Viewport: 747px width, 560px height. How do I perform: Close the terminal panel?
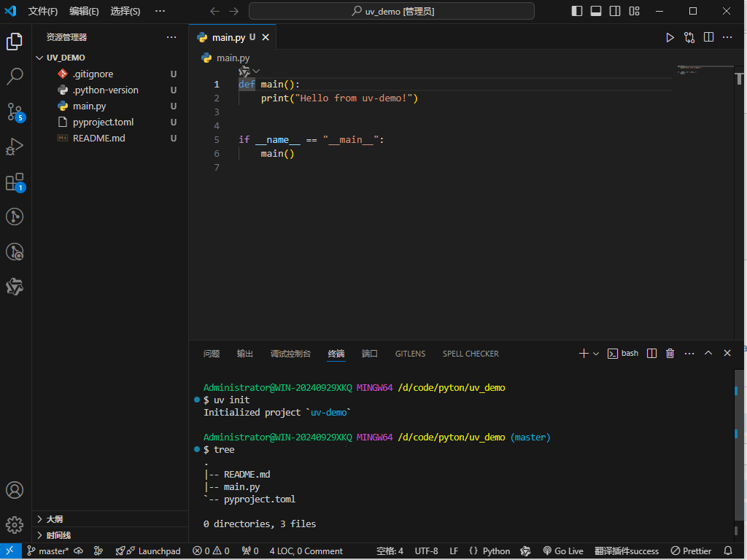click(x=727, y=353)
